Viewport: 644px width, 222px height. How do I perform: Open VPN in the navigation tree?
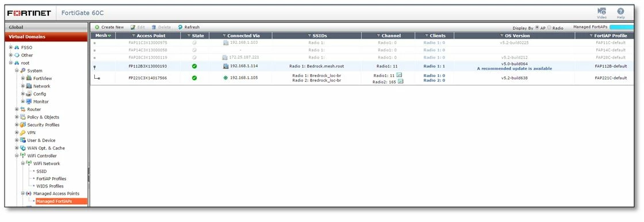32,133
